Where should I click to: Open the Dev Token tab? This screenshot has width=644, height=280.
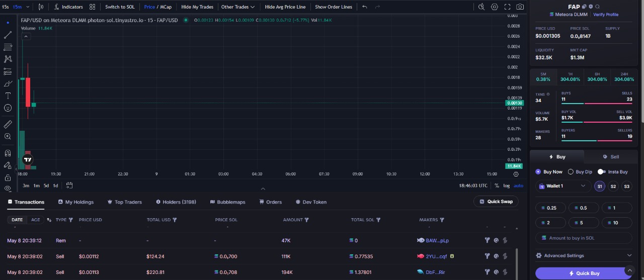tap(311, 202)
